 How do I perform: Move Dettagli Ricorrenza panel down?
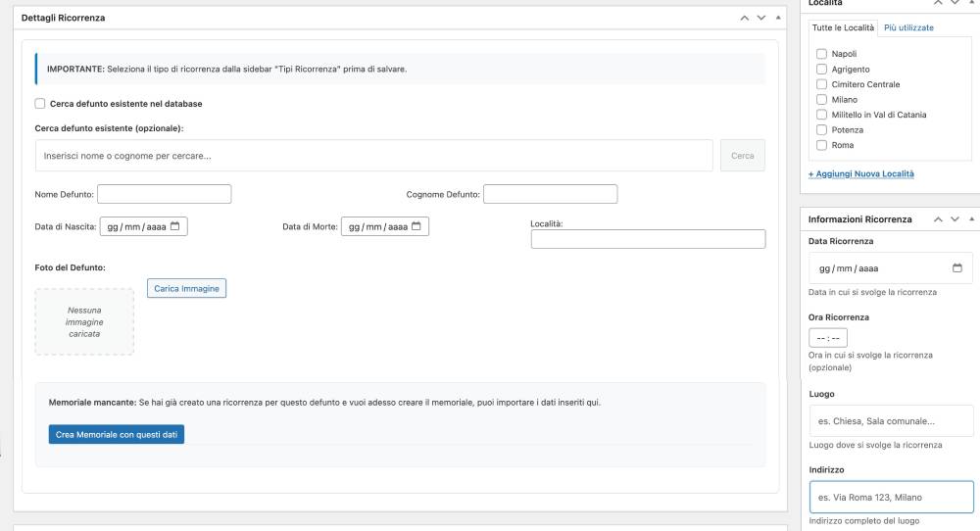761,18
